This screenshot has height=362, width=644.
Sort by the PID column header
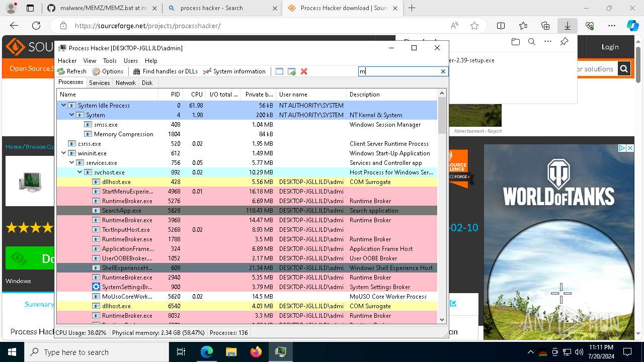pos(170,95)
